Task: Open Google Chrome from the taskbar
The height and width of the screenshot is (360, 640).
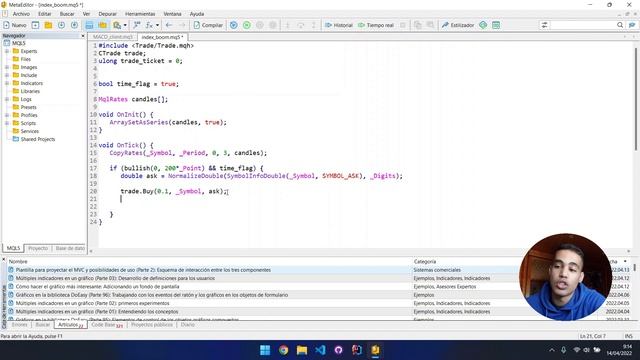Action: [x=284, y=350]
